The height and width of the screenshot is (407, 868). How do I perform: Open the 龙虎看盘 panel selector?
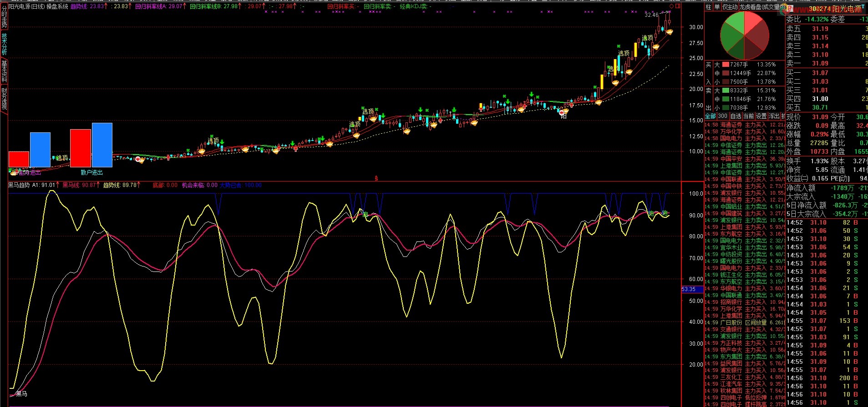pyautogui.click(x=762, y=7)
